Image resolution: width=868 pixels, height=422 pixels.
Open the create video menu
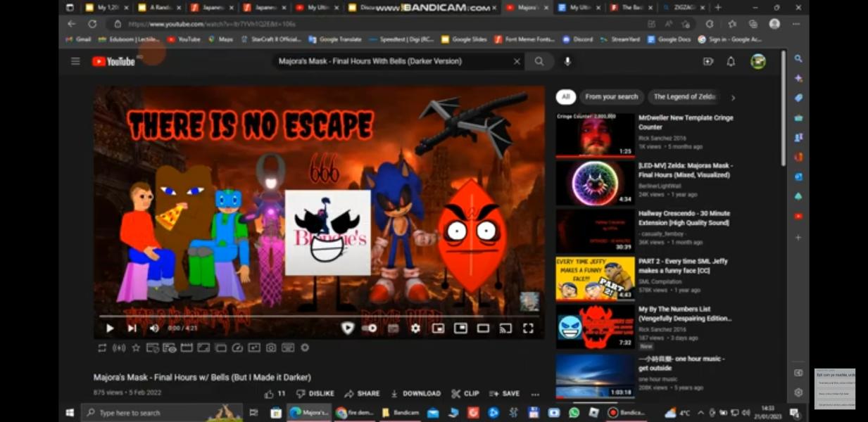[x=708, y=61]
